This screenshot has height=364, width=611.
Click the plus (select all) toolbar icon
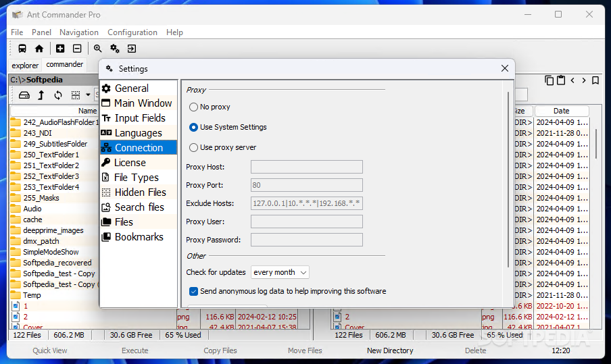pos(60,49)
